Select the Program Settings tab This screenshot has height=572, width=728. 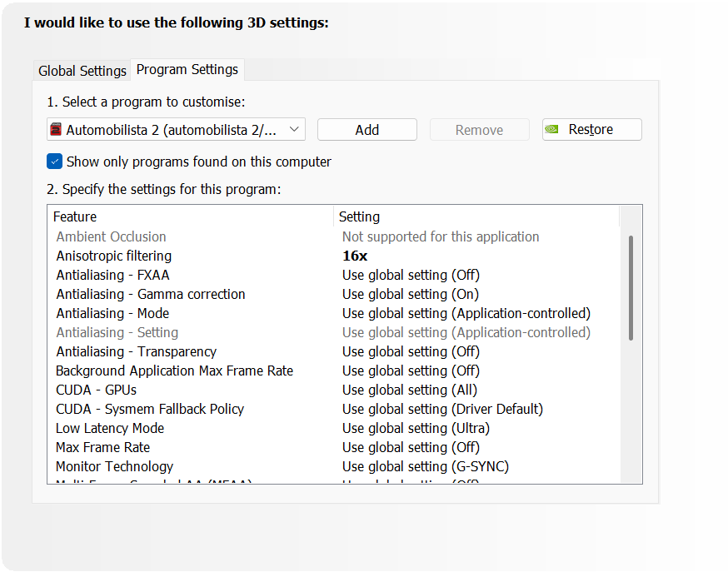click(187, 70)
